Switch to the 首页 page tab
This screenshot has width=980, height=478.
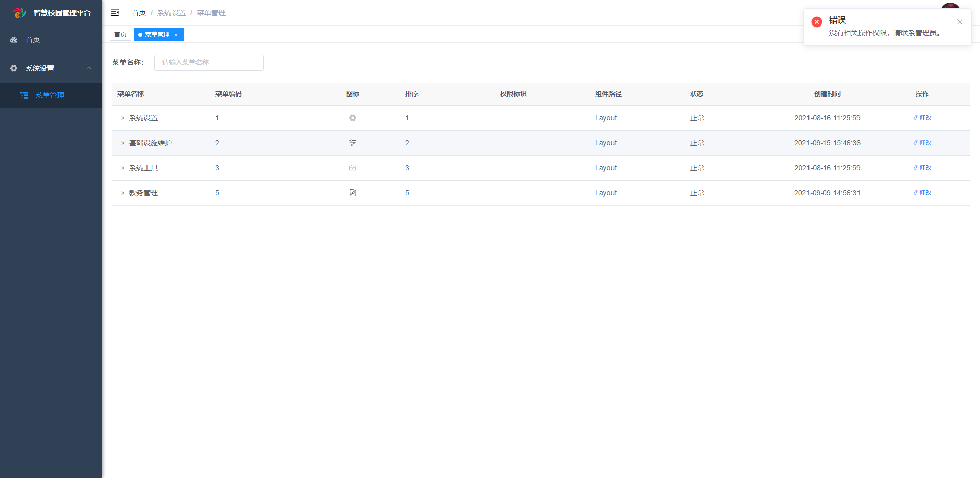tap(120, 34)
